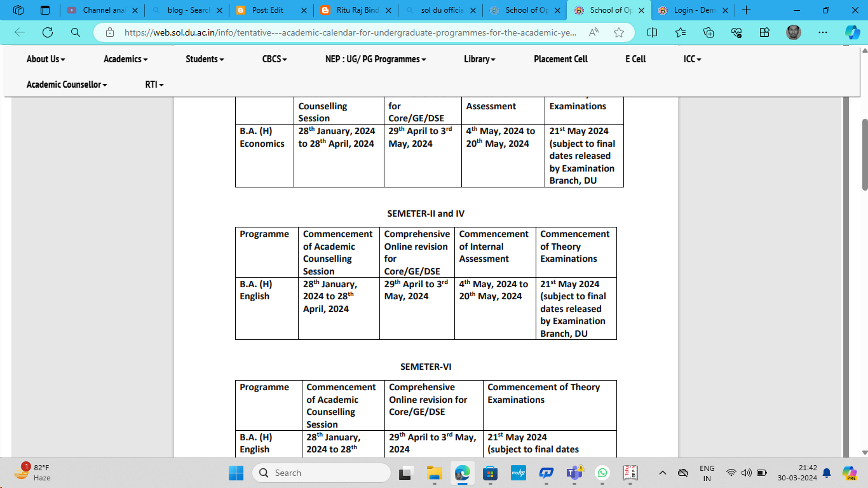The height and width of the screenshot is (488, 868).
Task: Open the notification bell in the system tray
Action: (827, 473)
